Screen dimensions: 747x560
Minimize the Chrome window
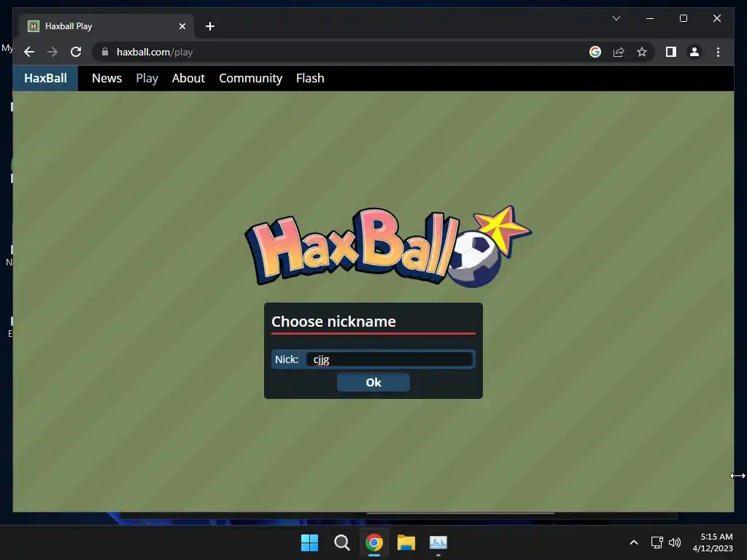tap(650, 18)
